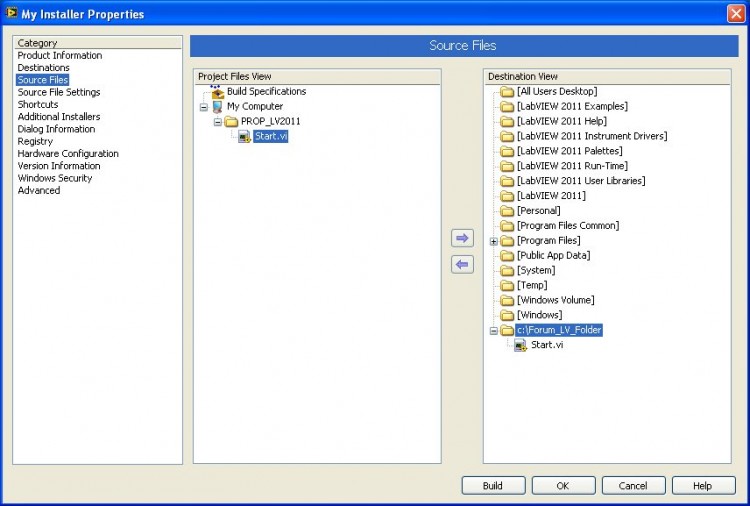
Task: Open the Dialog Information category
Action: click(x=56, y=129)
